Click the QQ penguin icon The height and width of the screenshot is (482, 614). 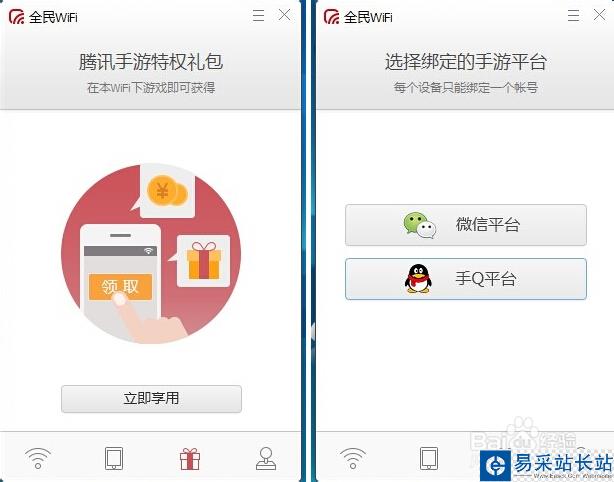click(418, 279)
